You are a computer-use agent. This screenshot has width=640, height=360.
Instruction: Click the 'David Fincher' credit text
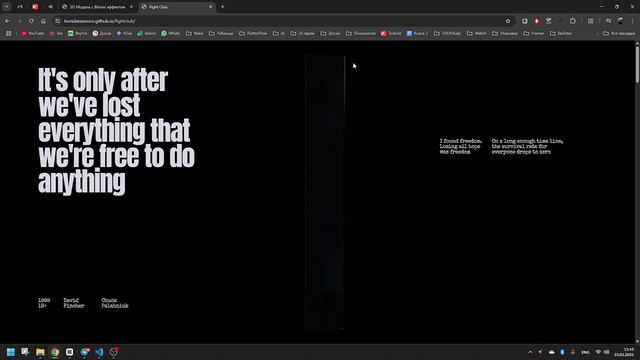click(74, 303)
